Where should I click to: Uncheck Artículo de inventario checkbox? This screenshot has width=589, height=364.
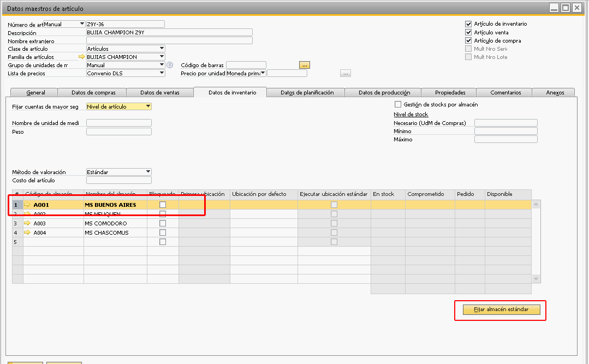(468, 24)
